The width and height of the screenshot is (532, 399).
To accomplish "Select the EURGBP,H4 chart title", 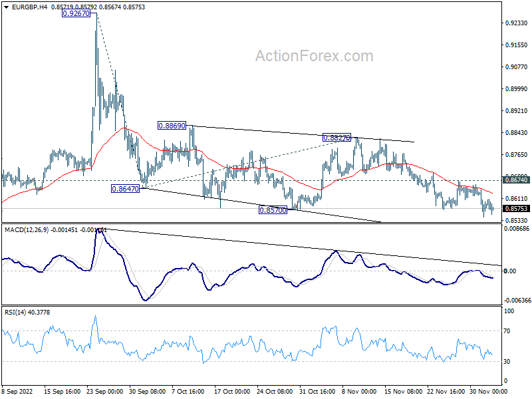I will tap(29, 7).
